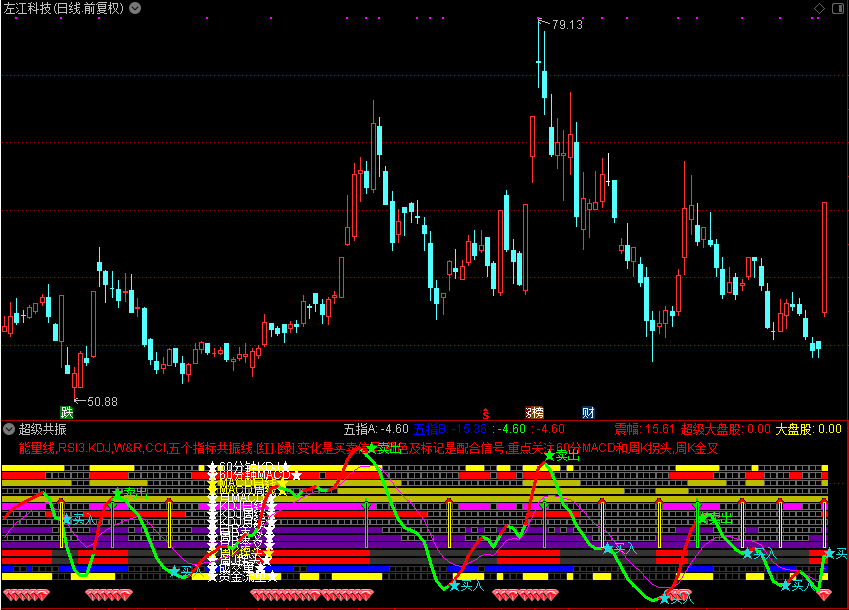Screen dimensions: 849x610
Task: Select the 超级共振 indicator name
Action: (x=43, y=429)
